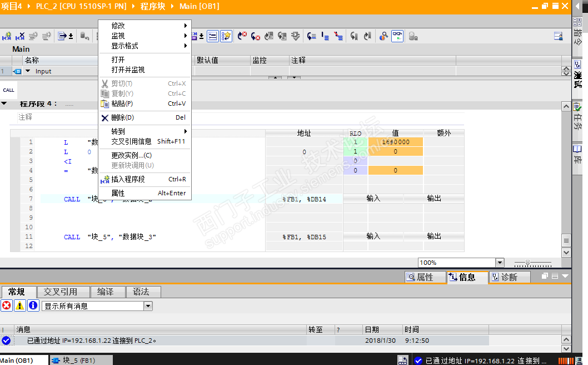
Task: Select the 交叉引用 tab
Action: point(64,292)
